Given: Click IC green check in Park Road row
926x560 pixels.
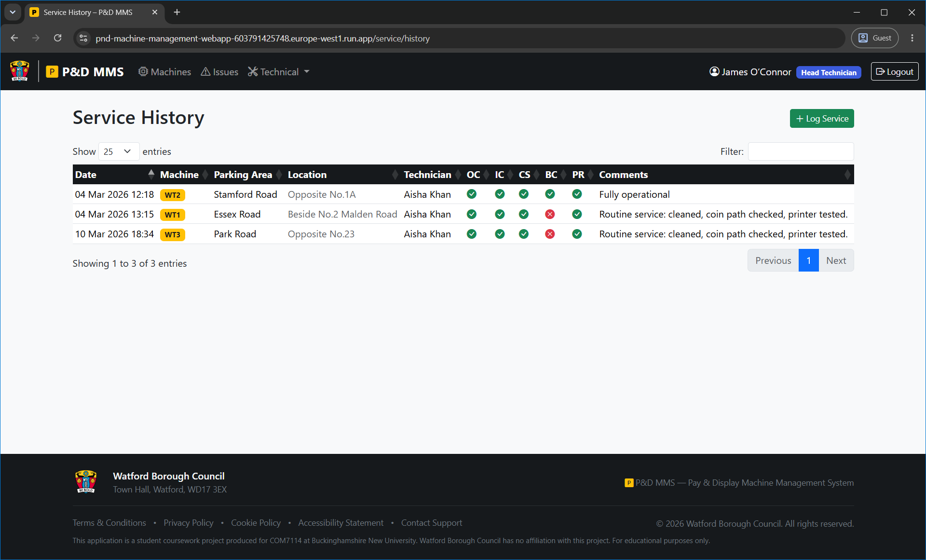Looking at the screenshot, I should [x=500, y=234].
